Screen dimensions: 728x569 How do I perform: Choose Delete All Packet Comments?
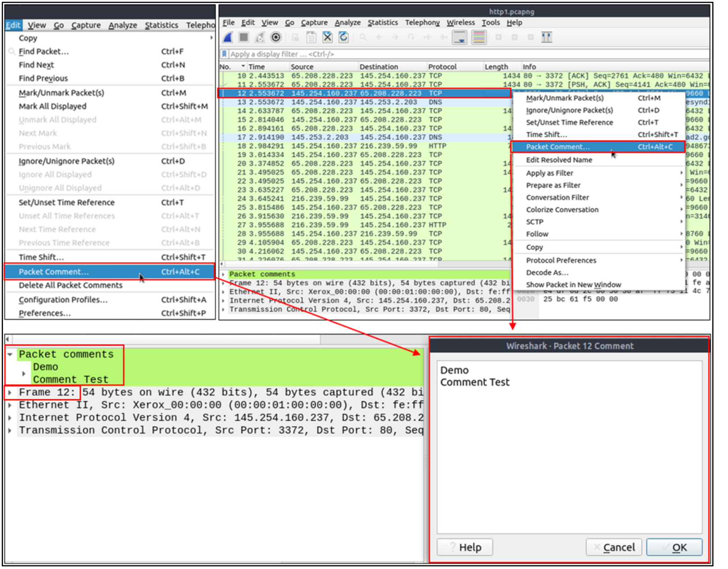point(110,285)
